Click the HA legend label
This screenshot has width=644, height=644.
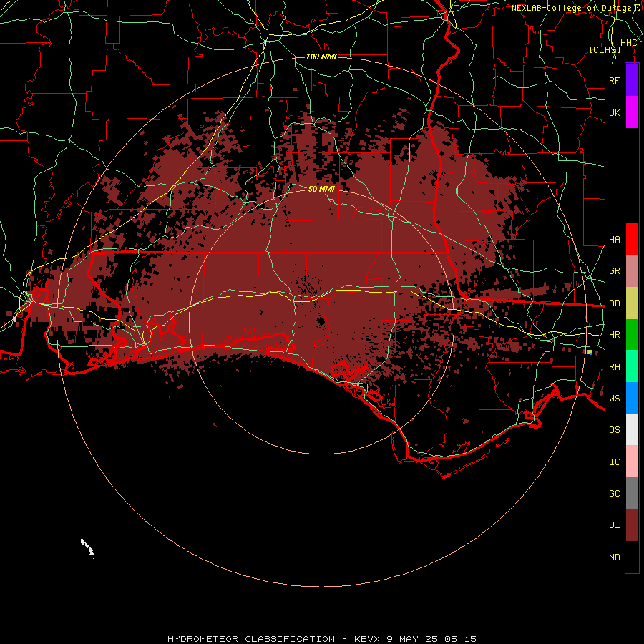click(615, 239)
